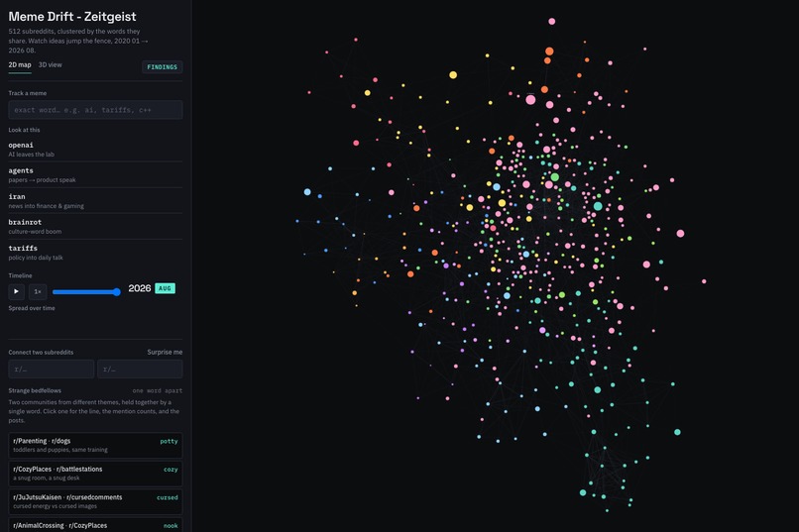The width and height of the screenshot is (799, 532).
Task: Select the pink node at the far right edge
Action: [x=704, y=281]
